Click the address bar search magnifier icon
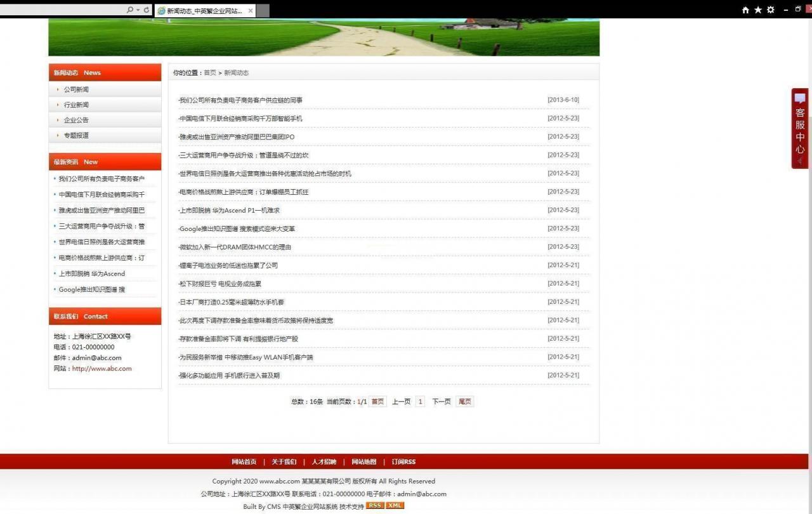This screenshot has height=514, width=812. (x=130, y=10)
